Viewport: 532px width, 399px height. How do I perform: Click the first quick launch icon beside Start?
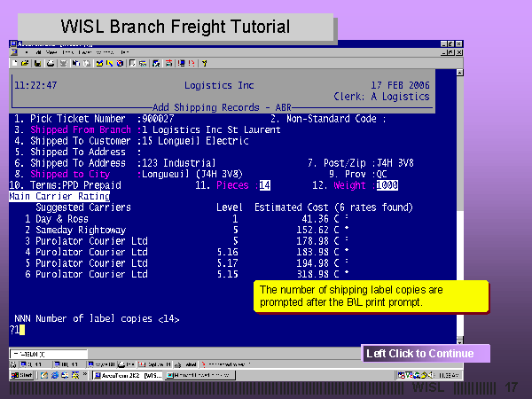[x=43, y=376]
